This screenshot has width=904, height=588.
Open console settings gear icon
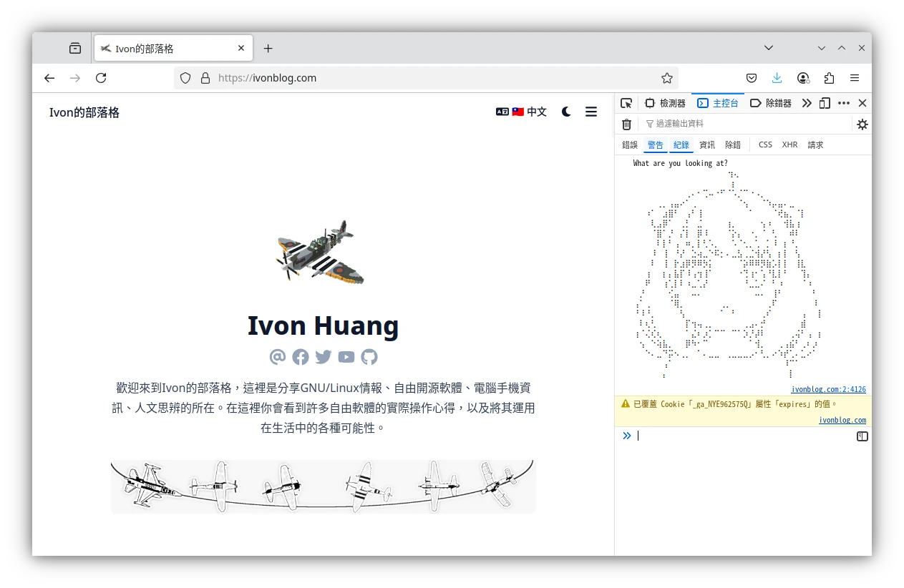(x=862, y=124)
